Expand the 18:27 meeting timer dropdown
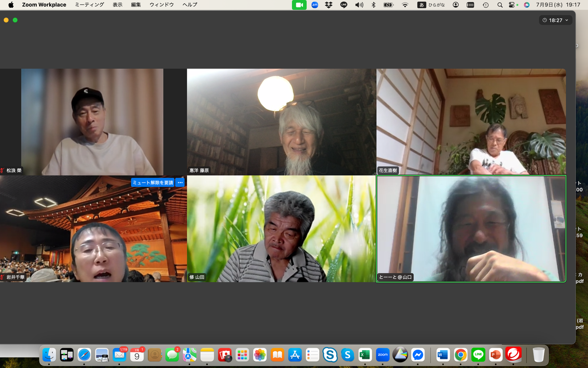The height and width of the screenshot is (368, 588). [x=555, y=20]
